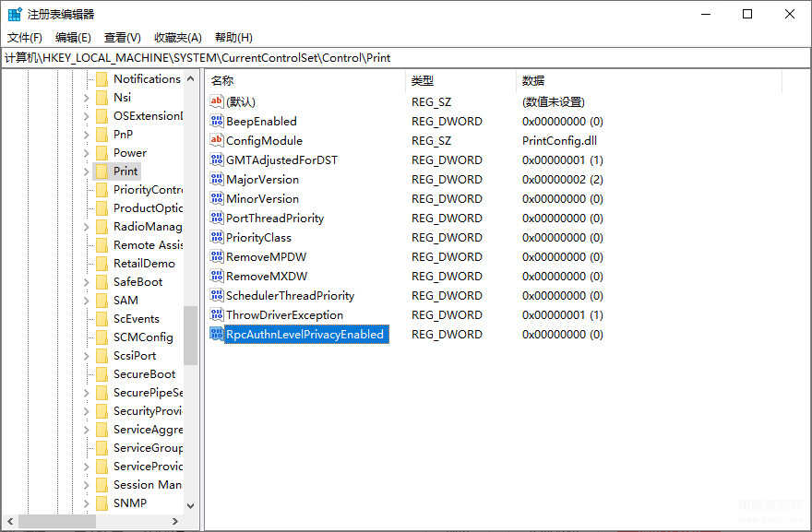Screen dimensions: 812x532
Task: Click the PrintConfig.dll data value
Action: 559,141
